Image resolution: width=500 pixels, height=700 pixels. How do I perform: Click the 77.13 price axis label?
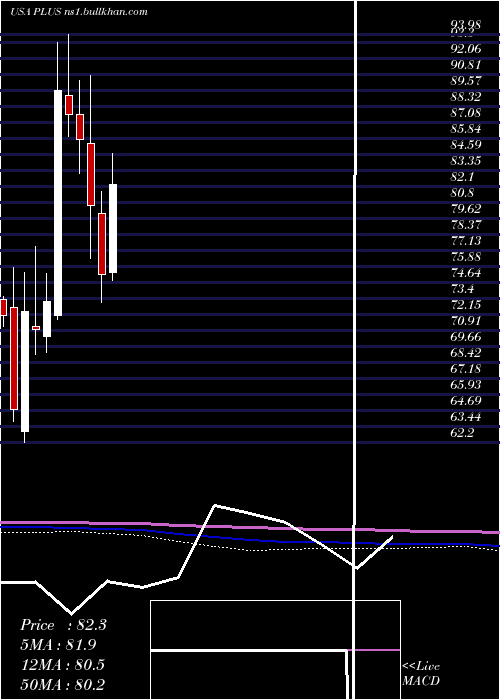466,241
